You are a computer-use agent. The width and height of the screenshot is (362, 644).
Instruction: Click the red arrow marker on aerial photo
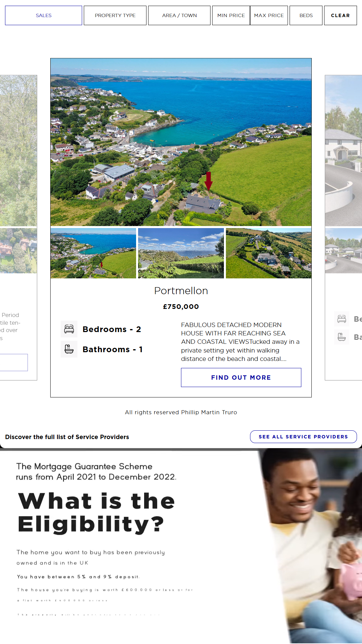pos(208,181)
